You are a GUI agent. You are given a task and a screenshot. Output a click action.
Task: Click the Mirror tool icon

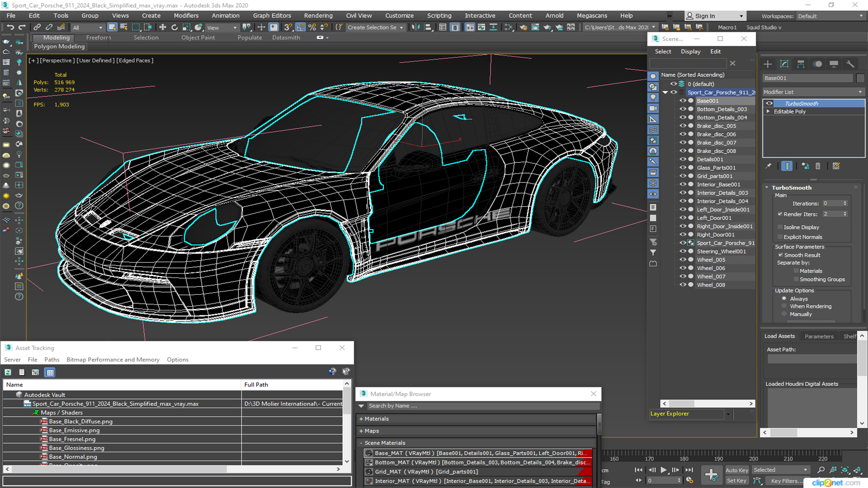[x=415, y=28]
